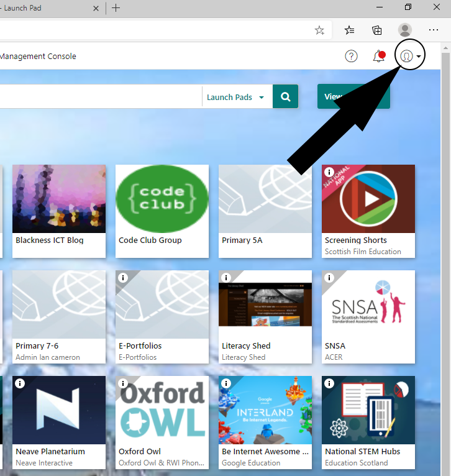Restore down the browser window
The height and width of the screenshot is (476, 451).
[408, 7]
